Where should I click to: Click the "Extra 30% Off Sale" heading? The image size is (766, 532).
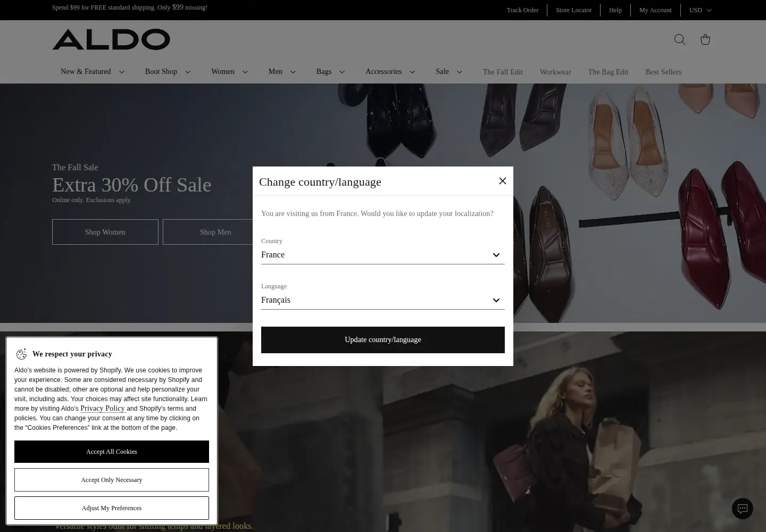(132, 185)
